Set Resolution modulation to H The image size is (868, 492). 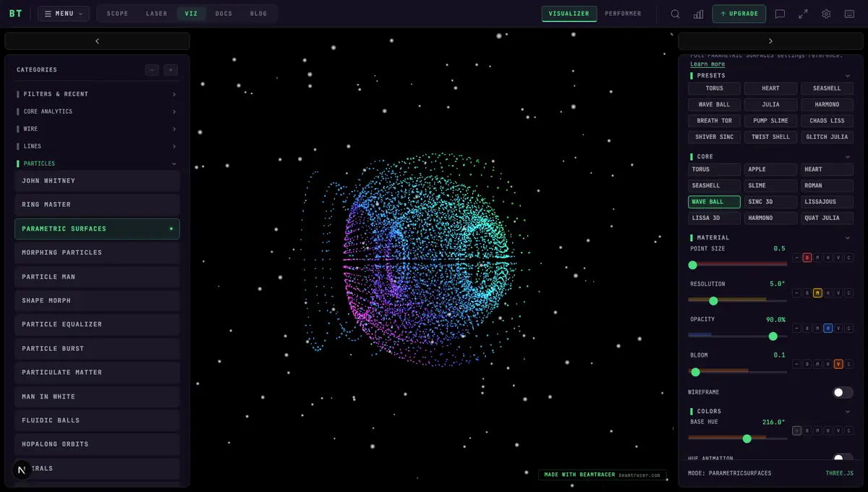(828, 293)
